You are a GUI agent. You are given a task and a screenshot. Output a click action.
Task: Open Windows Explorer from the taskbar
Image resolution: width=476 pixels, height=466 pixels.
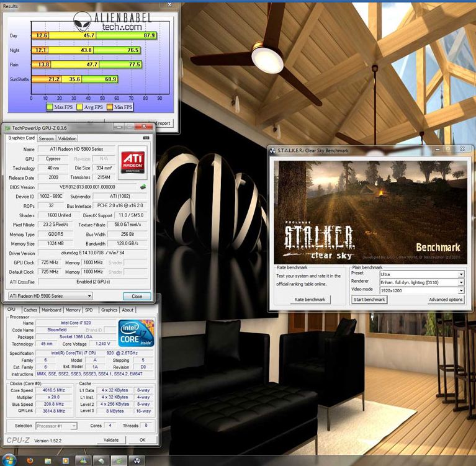(48, 461)
